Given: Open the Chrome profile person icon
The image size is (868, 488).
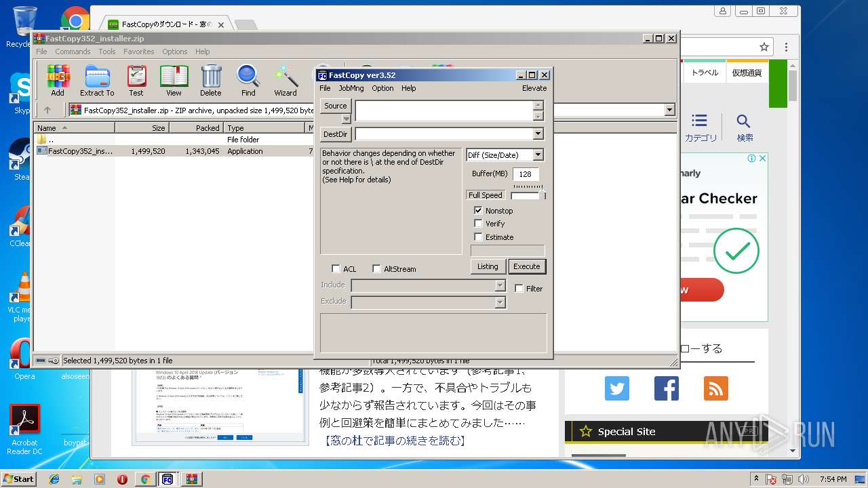Looking at the screenshot, I should coord(723,11).
